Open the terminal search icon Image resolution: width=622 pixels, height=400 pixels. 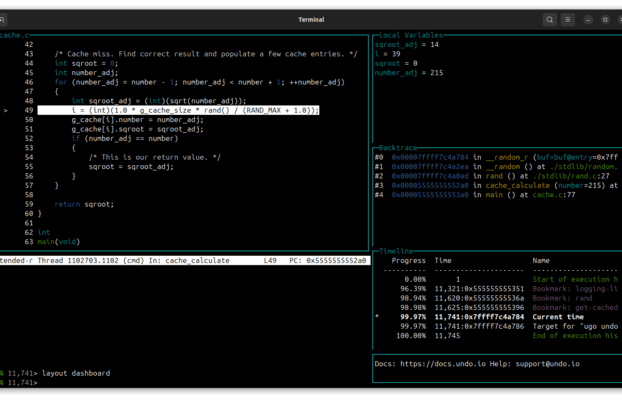549,19
